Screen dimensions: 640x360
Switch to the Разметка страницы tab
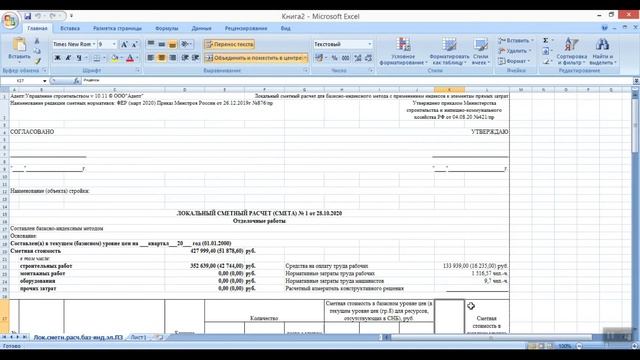tap(117, 28)
